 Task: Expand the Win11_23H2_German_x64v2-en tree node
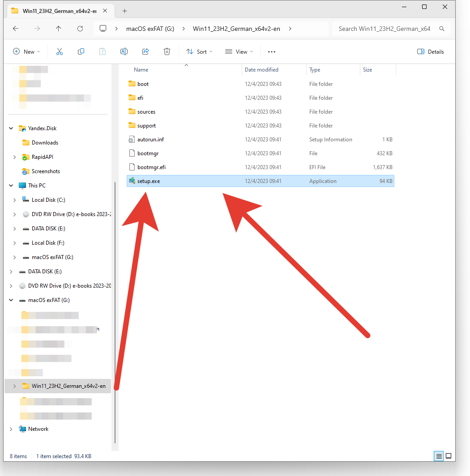tap(15, 386)
